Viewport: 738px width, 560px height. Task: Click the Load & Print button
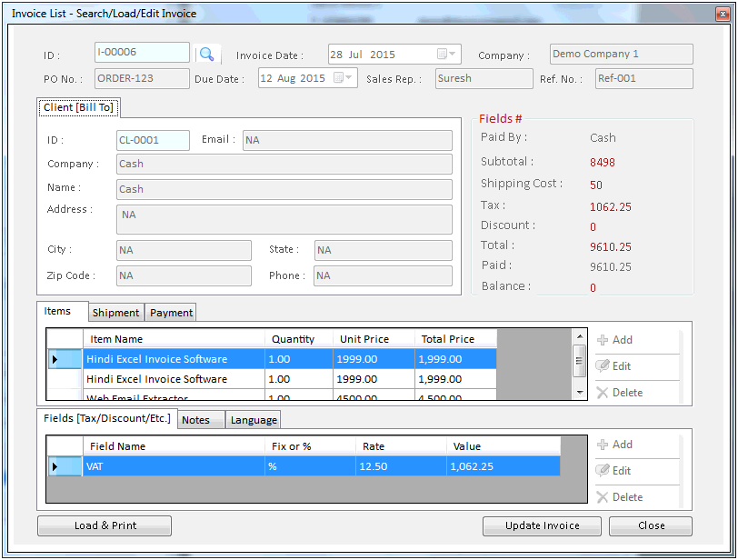click(x=104, y=525)
